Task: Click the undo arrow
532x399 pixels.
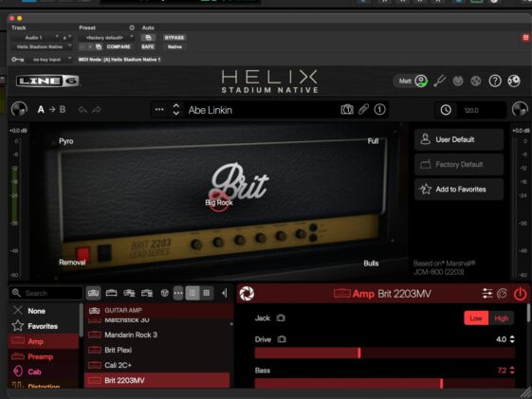Action: pyautogui.click(x=83, y=110)
